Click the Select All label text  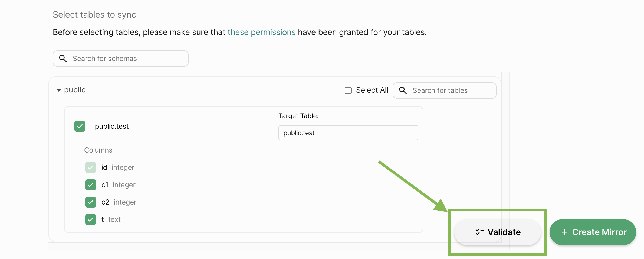[x=372, y=90]
